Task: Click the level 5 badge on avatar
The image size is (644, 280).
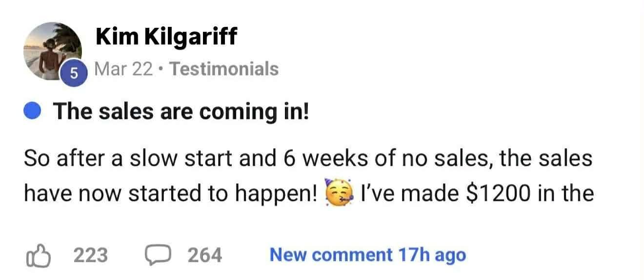Action: coord(74,75)
